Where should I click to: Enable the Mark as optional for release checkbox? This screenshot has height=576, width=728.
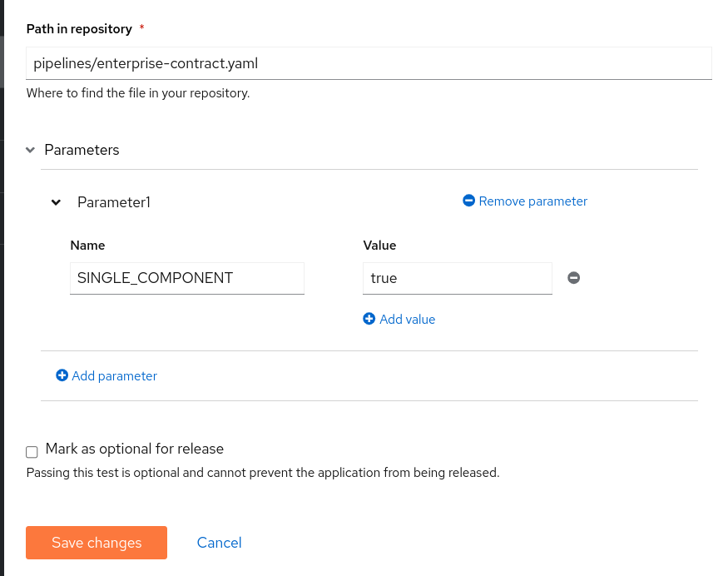tap(32, 452)
